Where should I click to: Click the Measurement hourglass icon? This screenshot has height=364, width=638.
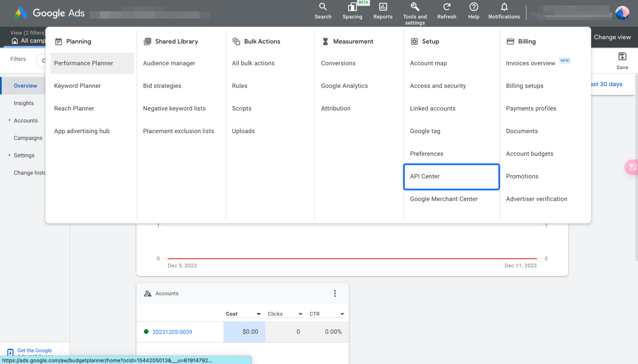[325, 42]
